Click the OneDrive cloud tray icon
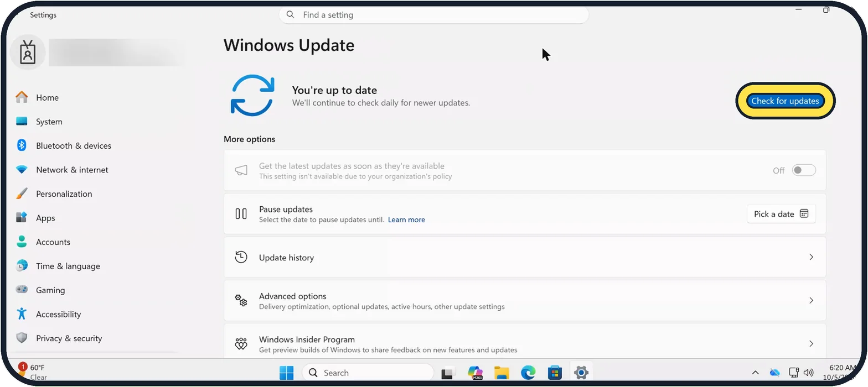 pos(774,373)
